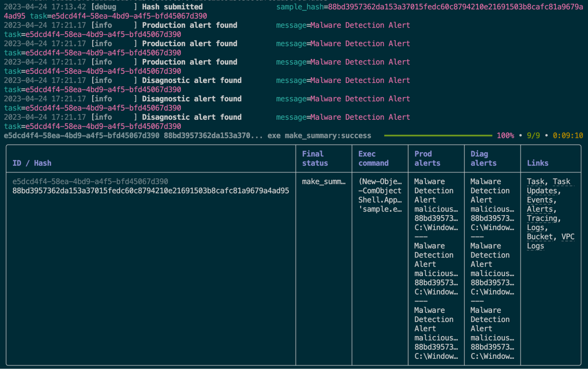
Task: Open the first Task link in Links column
Action: [535, 181]
